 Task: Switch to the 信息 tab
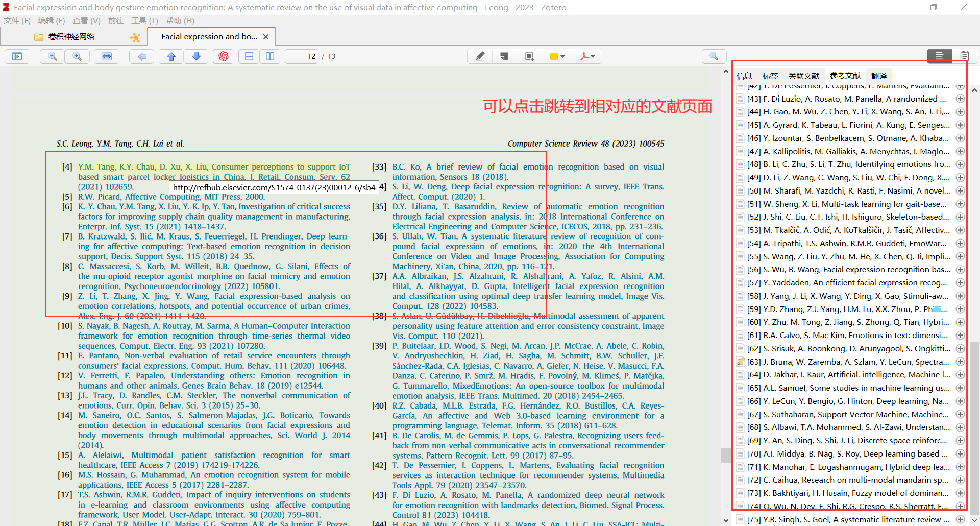744,76
